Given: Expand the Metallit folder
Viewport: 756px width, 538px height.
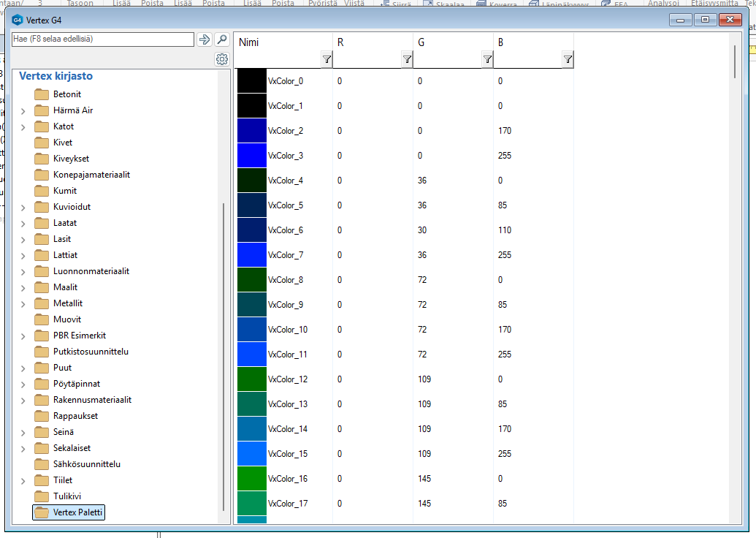Looking at the screenshot, I should tap(23, 304).
